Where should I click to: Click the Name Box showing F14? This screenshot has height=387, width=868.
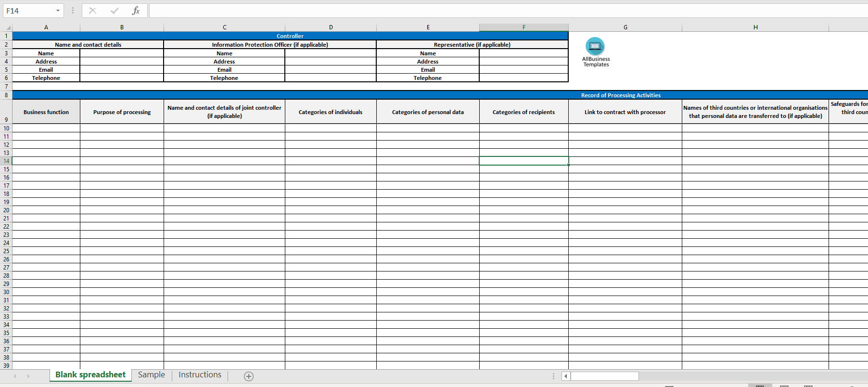[29, 11]
